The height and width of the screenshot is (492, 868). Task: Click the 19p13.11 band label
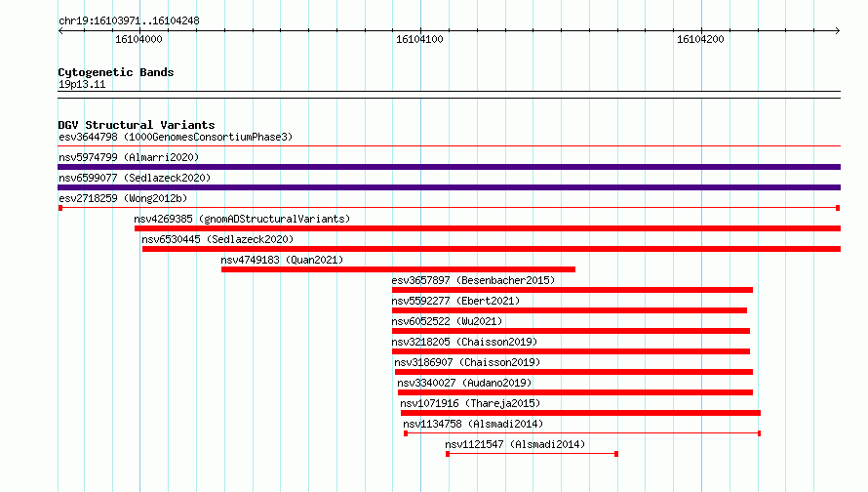(x=82, y=84)
